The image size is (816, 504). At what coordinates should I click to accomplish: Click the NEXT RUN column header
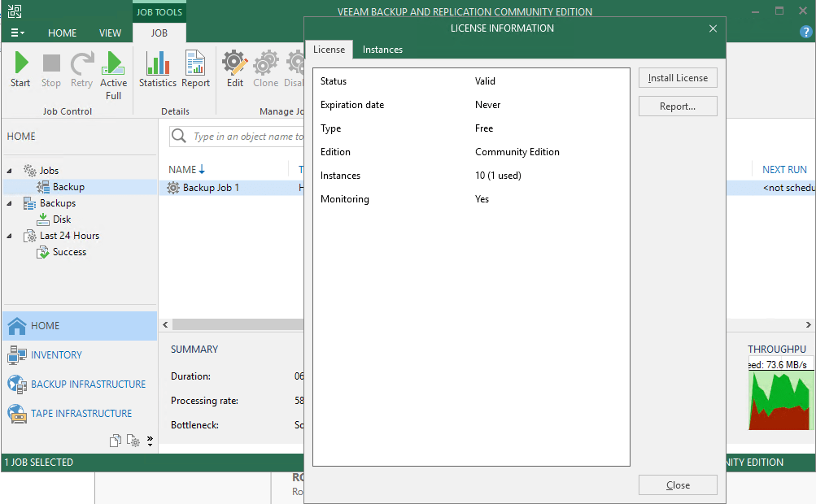(784, 170)
